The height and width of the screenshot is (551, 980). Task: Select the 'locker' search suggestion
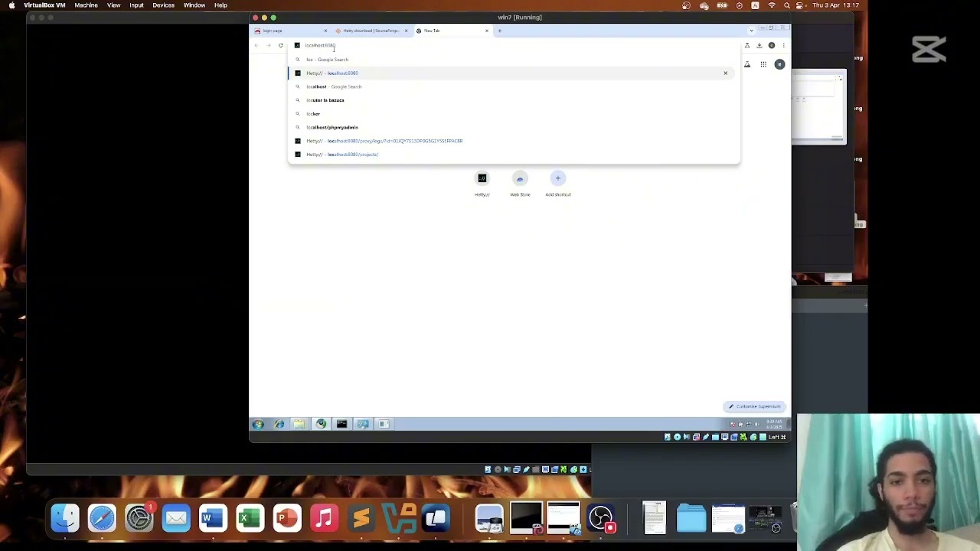514,113
